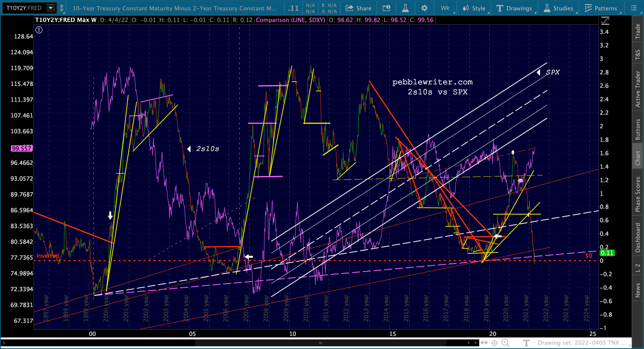This screenshot has height=349, width=644.
Task: Click the 10-Year Treasury description text
Action: point(175,8)
